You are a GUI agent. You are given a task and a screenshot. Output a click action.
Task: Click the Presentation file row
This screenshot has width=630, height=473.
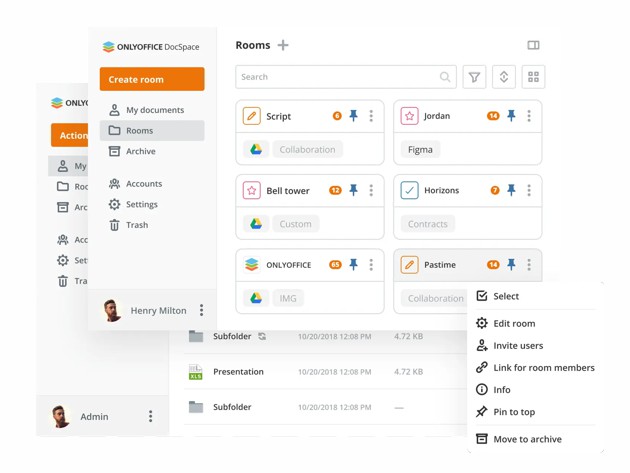(x=326, y=372)
